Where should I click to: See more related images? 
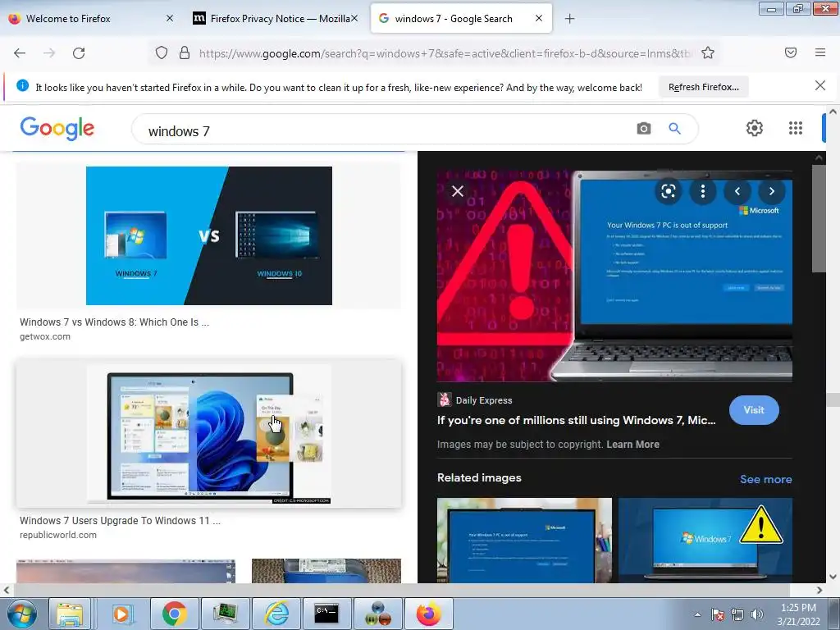pyautogui.click(x=765, y=479)
